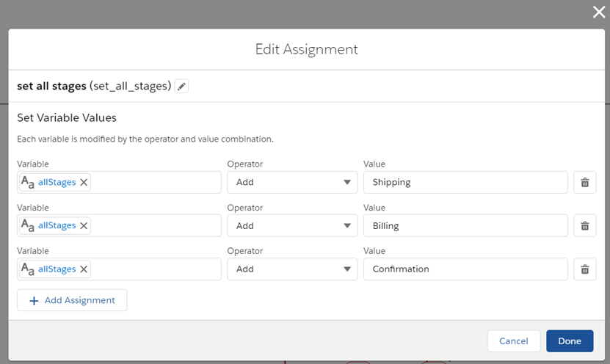Close the Edit Assignment dialog with X
610x364 pixels.
(599, 12)
